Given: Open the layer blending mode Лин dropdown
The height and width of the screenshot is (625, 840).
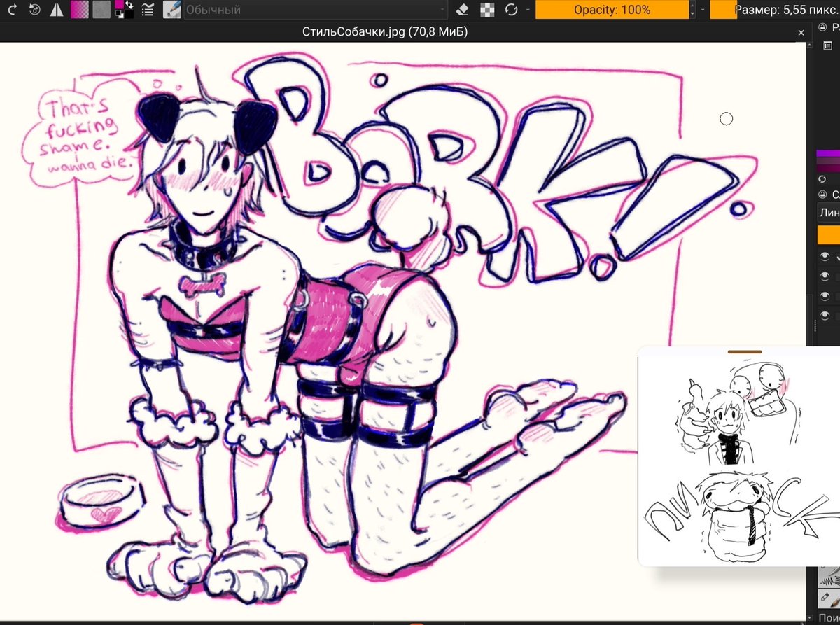Looking at the screenshot, I should click(829, 212).
